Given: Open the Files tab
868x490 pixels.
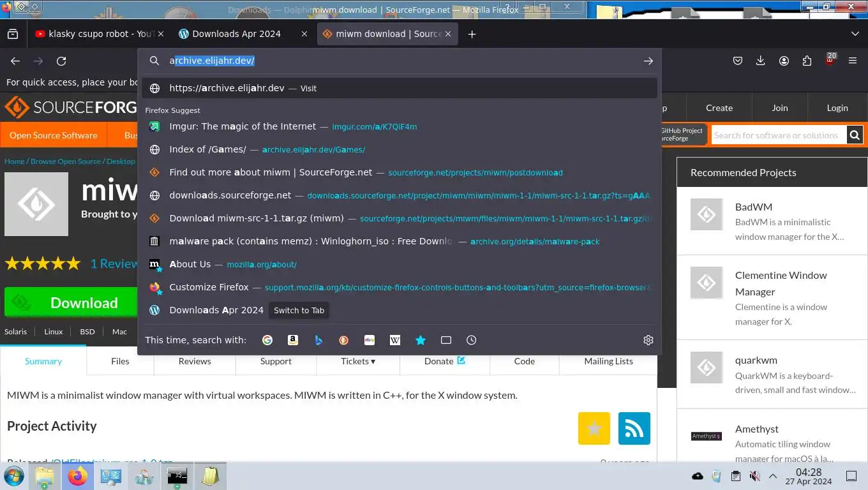Looking at the screenshot, I should 120,361.
